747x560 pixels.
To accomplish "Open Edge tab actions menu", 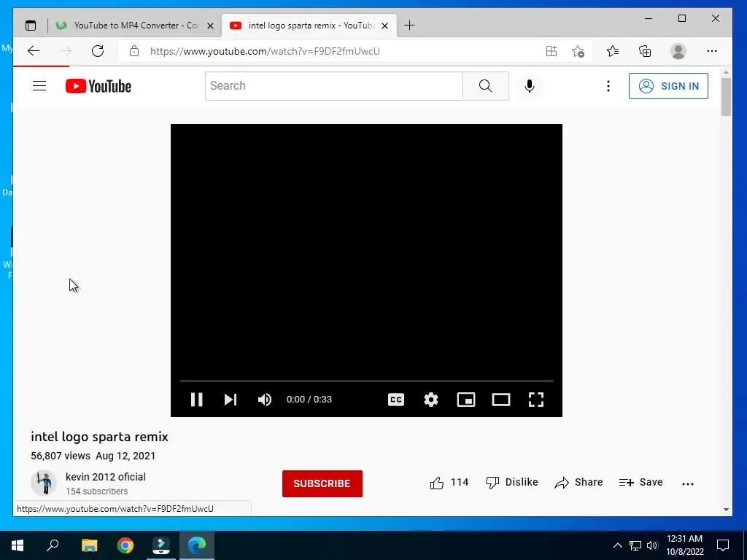I will [x=31, y=26].
